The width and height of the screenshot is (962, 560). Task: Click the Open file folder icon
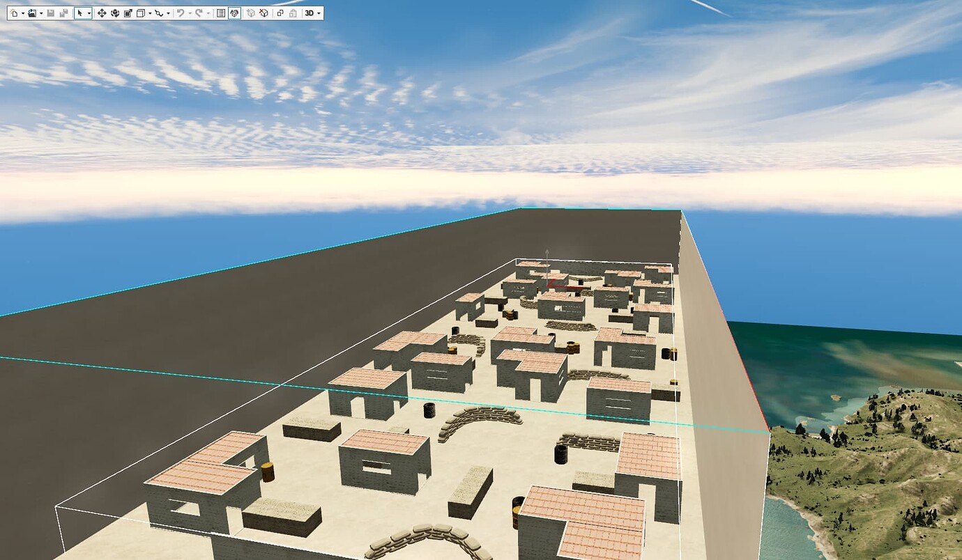tap(32, 13)
